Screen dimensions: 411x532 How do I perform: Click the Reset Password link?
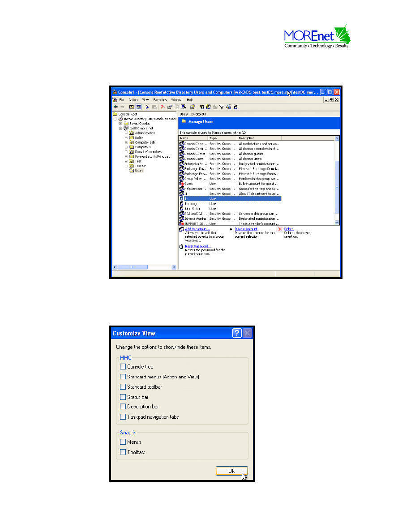pos(198,246)
